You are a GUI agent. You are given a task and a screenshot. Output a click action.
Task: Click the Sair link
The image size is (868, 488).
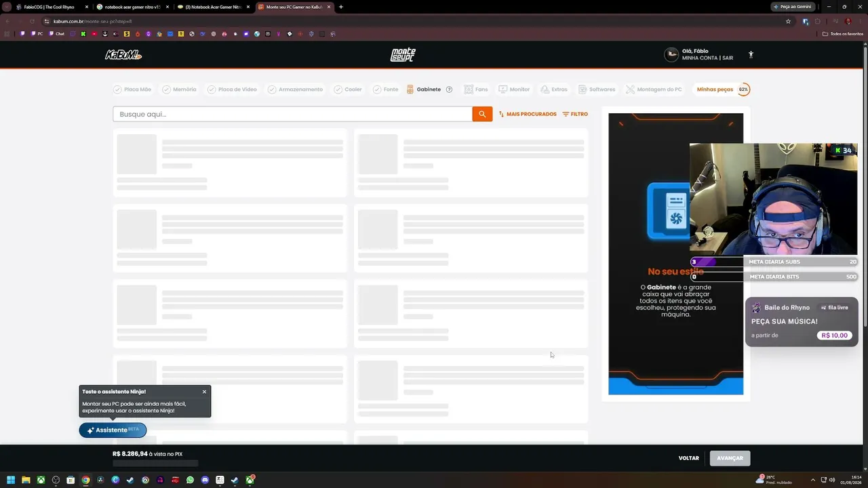coord(728,58)
